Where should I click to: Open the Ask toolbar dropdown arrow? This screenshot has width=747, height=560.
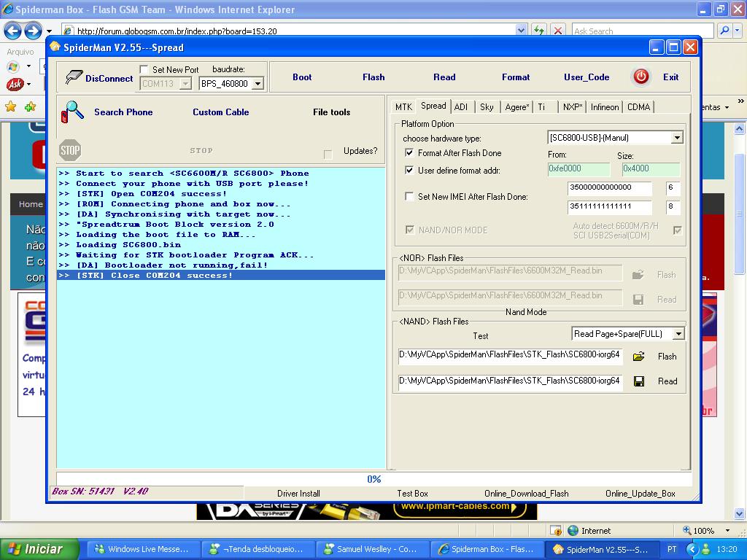[x=29, y=85]
